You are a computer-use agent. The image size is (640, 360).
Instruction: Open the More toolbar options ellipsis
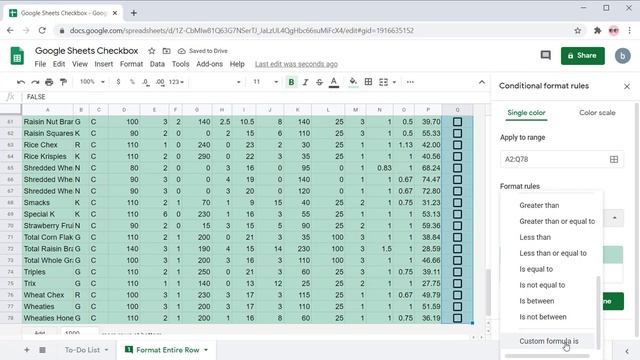tap(410, 82)
